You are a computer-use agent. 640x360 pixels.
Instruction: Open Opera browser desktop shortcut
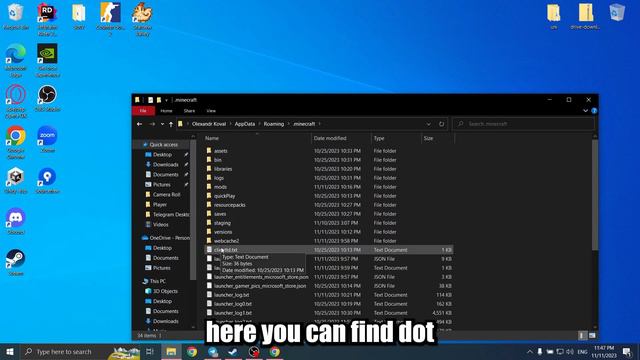(x=16, y=101)
